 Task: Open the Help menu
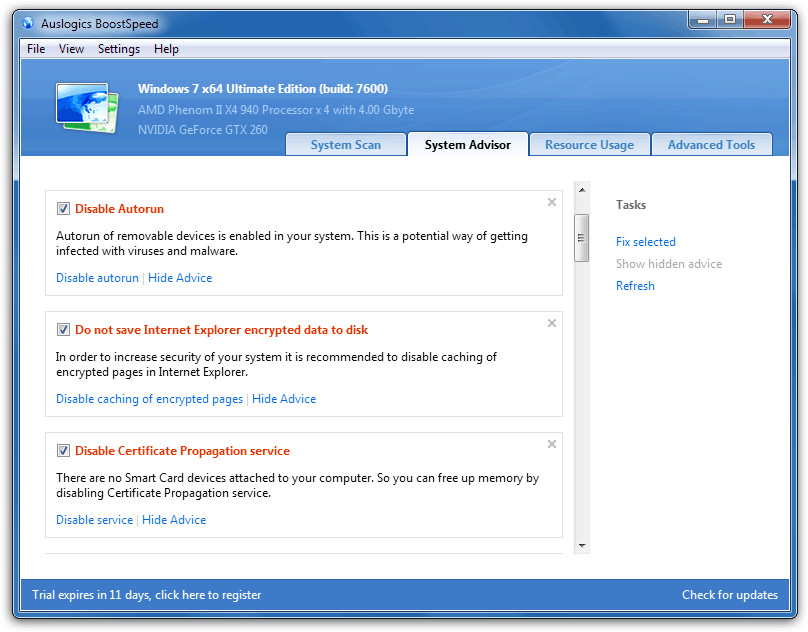[166, 49]
